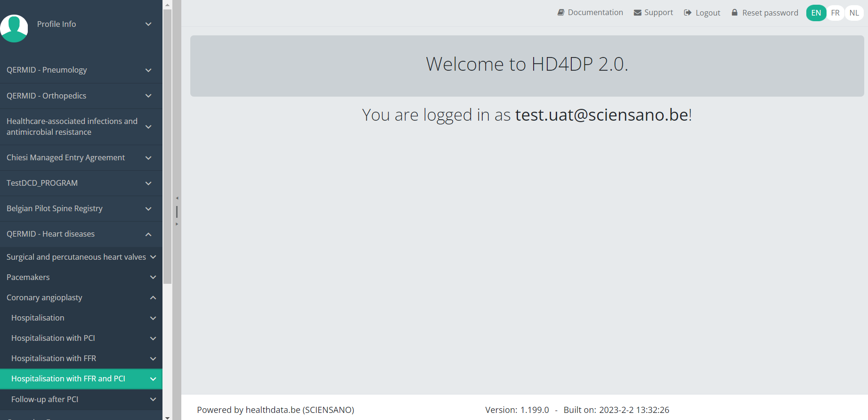Collapse the Coronary angioplasty section
Screen dimensions: 868x420
153,298
